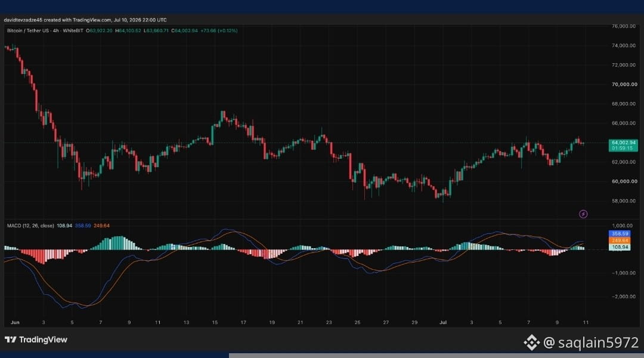The image size is (644, 358).
Task: Click the 1,000.00 MACD axis label
Action: click(x=622, y=226)
